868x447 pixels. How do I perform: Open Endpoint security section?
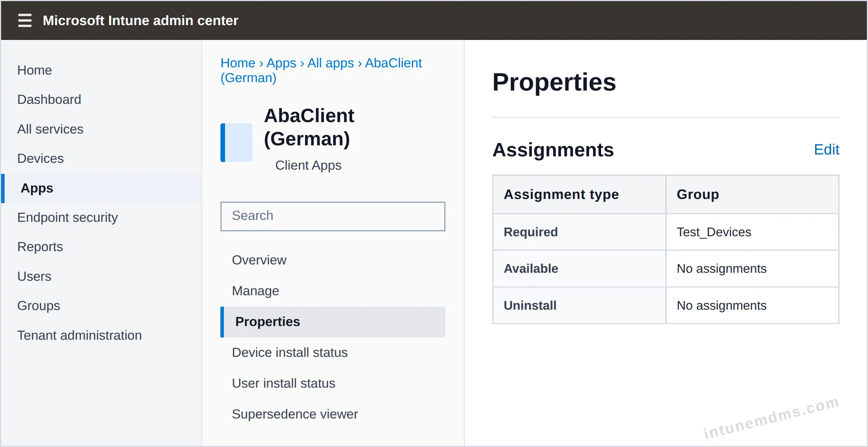pos(67,217)
